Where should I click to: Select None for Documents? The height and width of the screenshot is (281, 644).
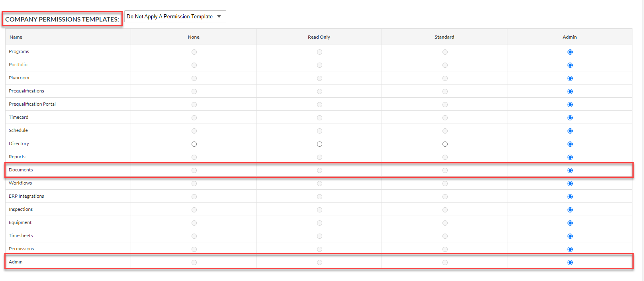point(194,170)
